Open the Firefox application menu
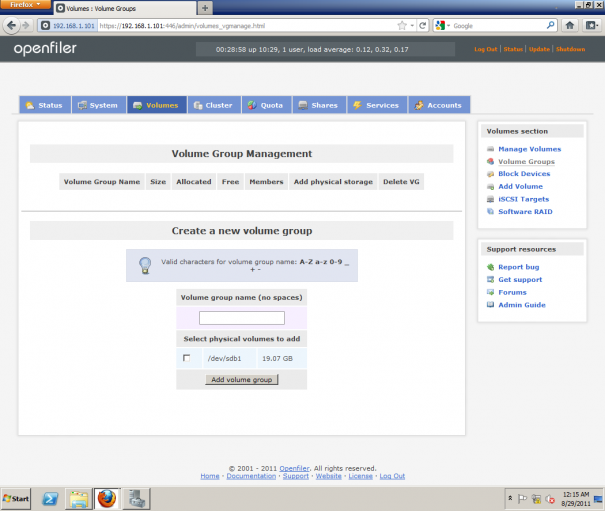 25,5
